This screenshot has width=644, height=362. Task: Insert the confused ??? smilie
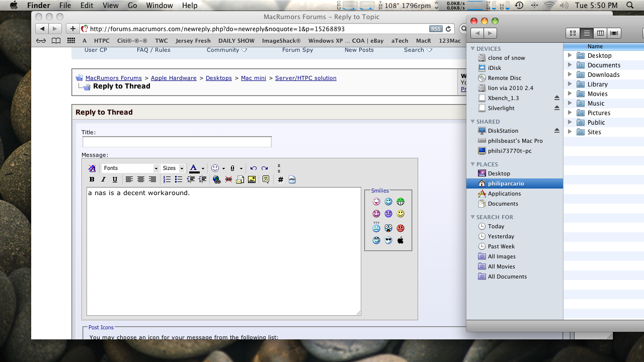point(376,227)
